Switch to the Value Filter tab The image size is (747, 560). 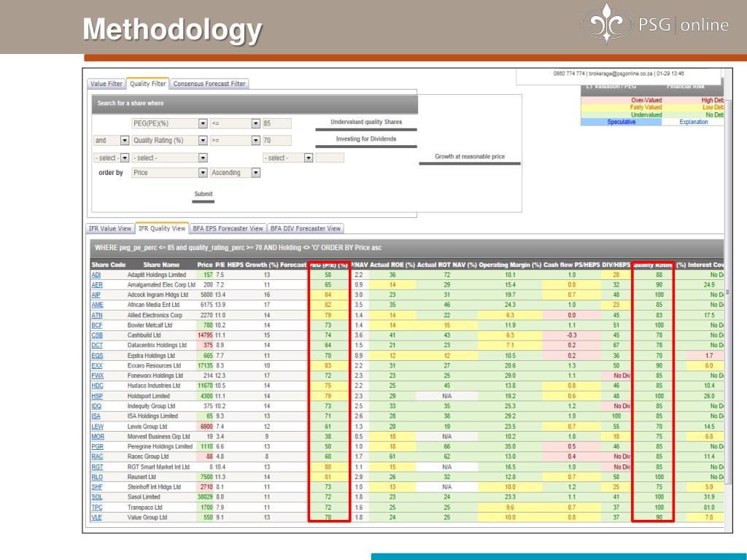[x=107, y=84]
